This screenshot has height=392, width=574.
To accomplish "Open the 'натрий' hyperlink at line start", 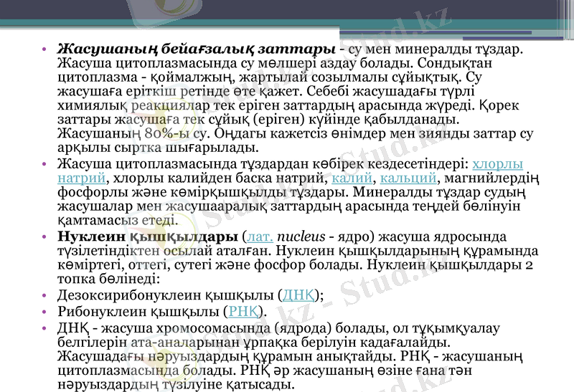I will pyautogui.click(x=82, y=178).
